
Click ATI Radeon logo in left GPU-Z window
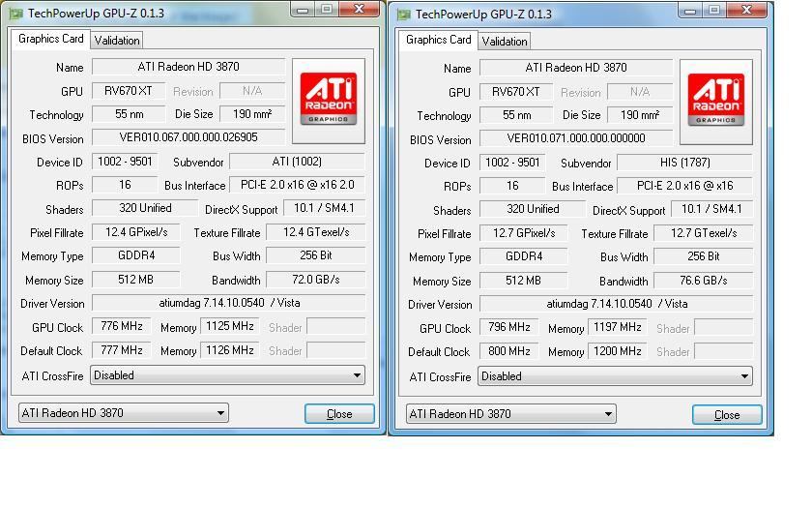tap(329, 100)
